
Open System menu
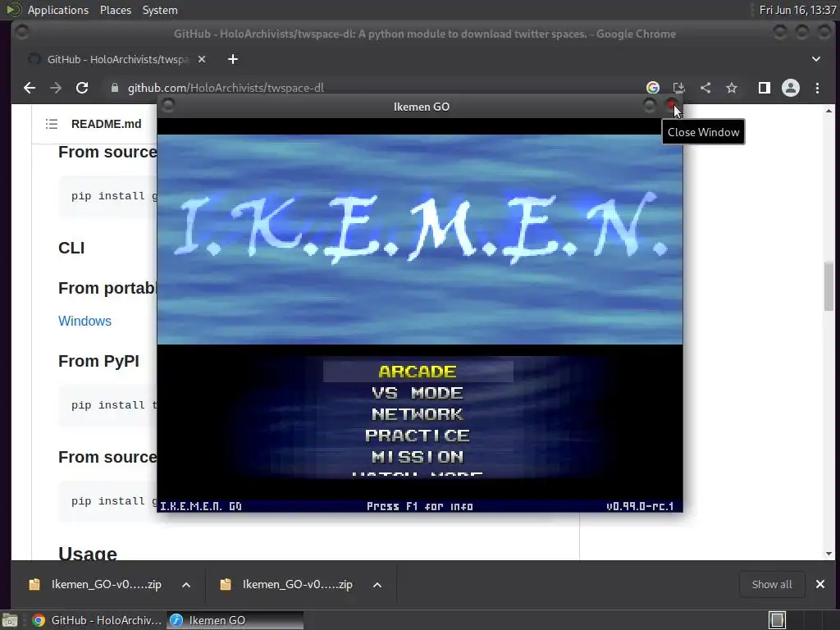click(160, 10)
